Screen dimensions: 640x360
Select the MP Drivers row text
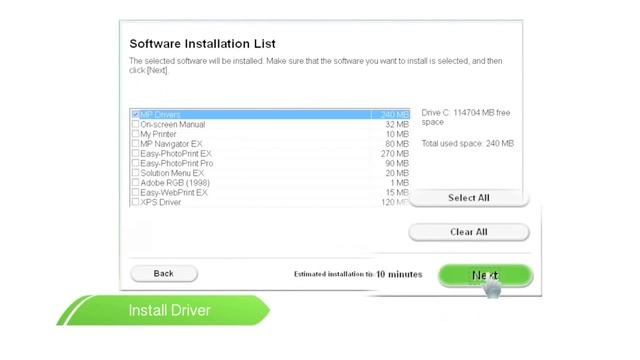click(160, 115)
